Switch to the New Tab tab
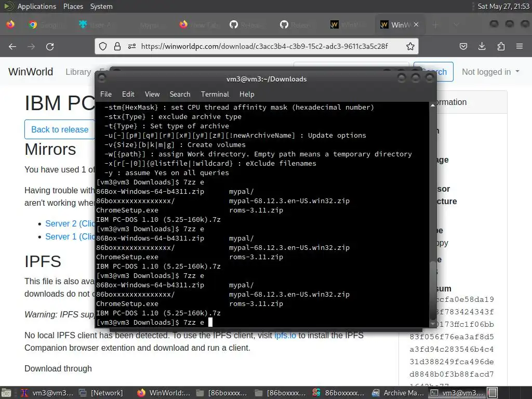 [198, 25]
